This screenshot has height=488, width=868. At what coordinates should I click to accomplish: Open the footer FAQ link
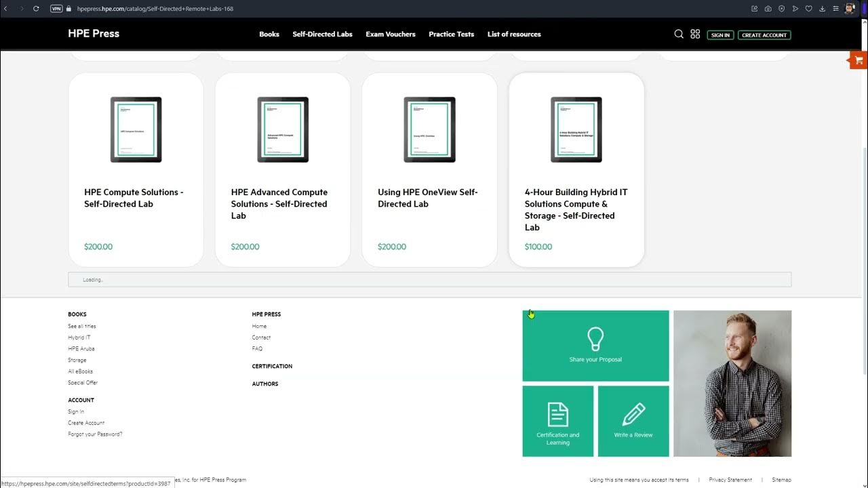257,348
